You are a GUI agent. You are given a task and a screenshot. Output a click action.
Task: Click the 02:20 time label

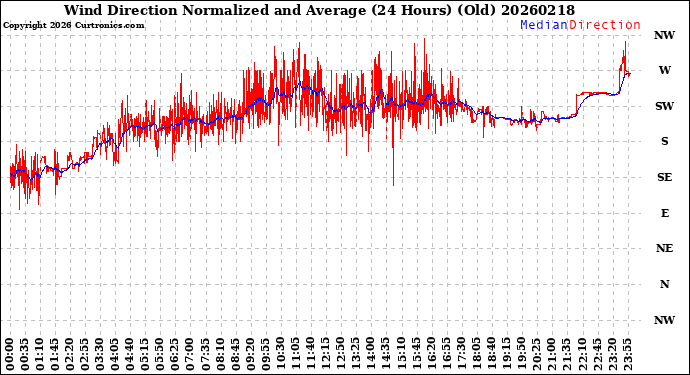tap(70, 355)
